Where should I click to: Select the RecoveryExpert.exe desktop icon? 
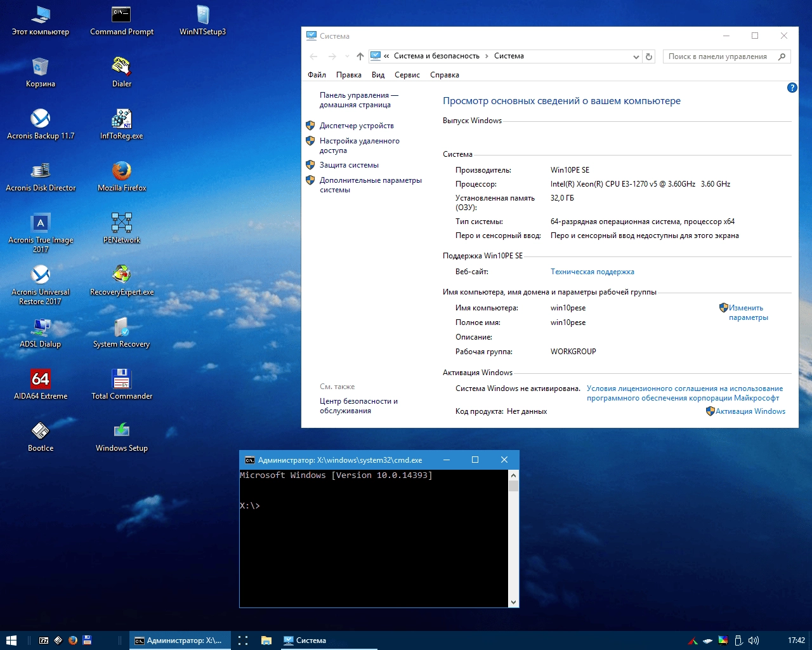(x=122, y=281)
